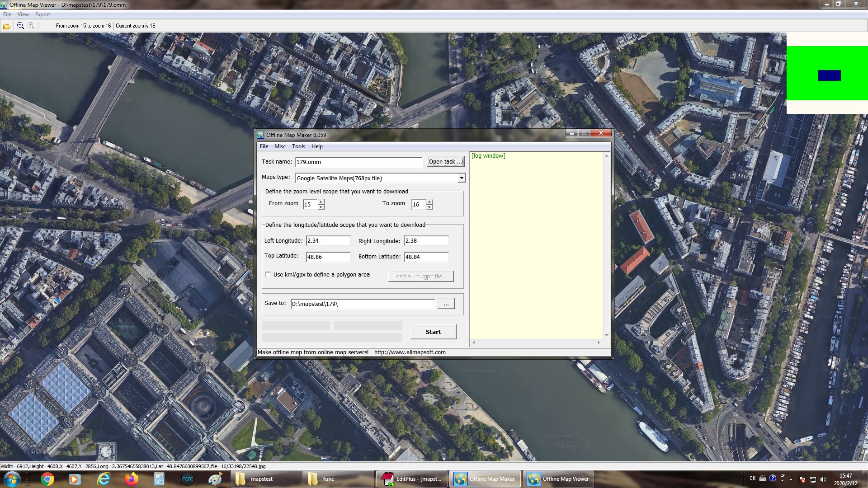Switch to Offline Map Viewer taskbar button
This screenshot has width=868, height=488.
click(x=558, y=479)
